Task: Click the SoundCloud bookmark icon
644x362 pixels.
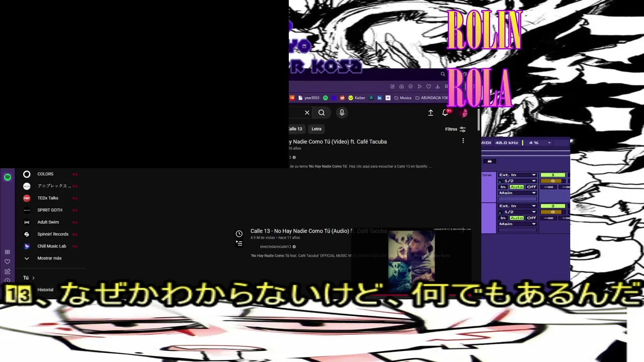Action: click(292, 98)
